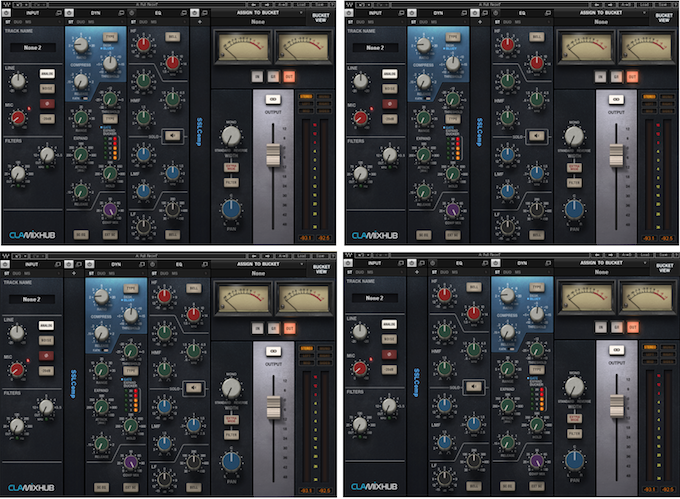Expand the DYN section view in top-left window
The image size is (680, 499).
tap(121, 13)
